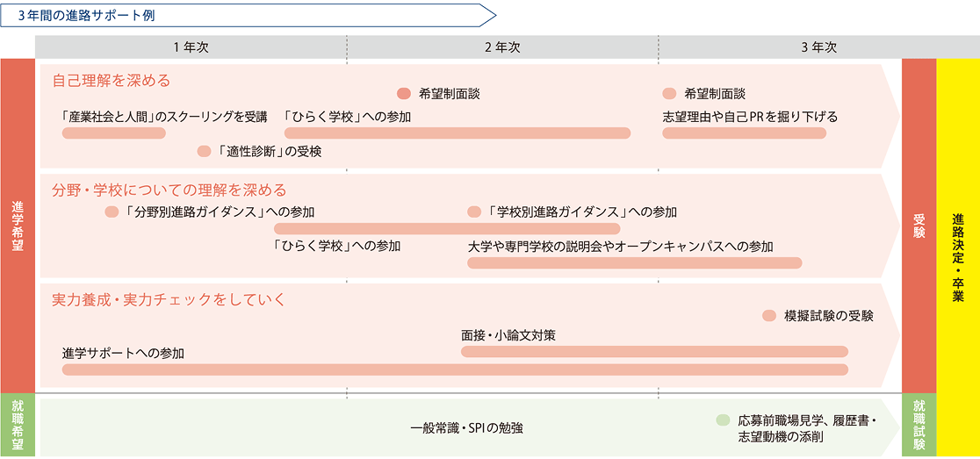Click the 自己理解を深める section heading
The image size is (980, 459).
(112, 81)
